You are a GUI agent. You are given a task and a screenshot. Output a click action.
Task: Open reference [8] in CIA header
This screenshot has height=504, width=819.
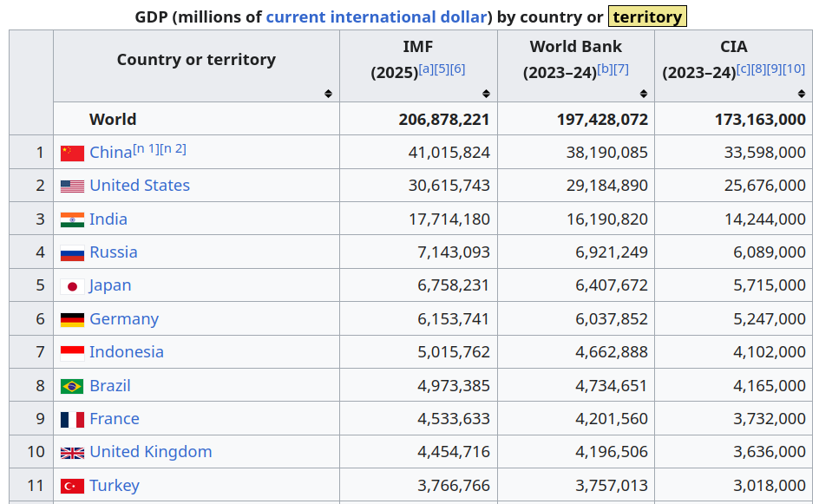point(758,69)
